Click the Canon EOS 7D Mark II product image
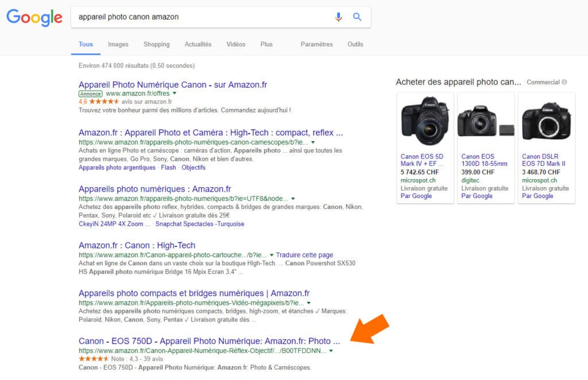The height and width of the screenshot is (380, 588). tap(547, 122)
